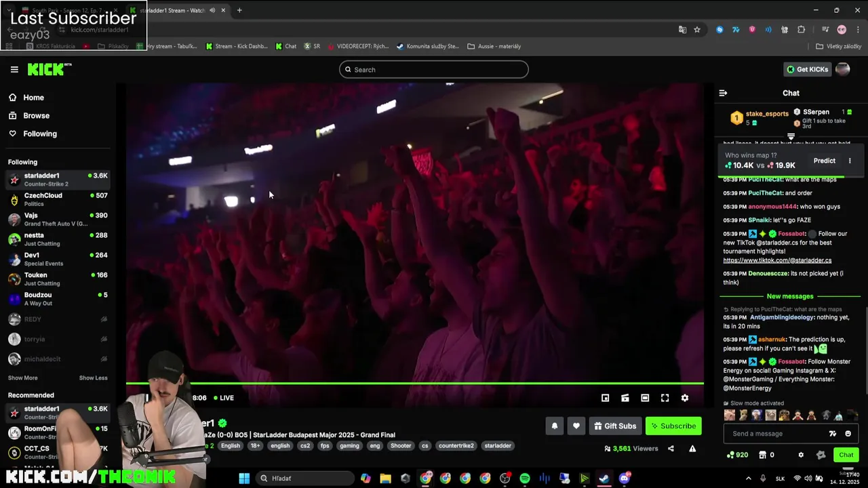Select the cs2 stream tag
The width and height of the screenshot is (868, 488).
(305, 445)
